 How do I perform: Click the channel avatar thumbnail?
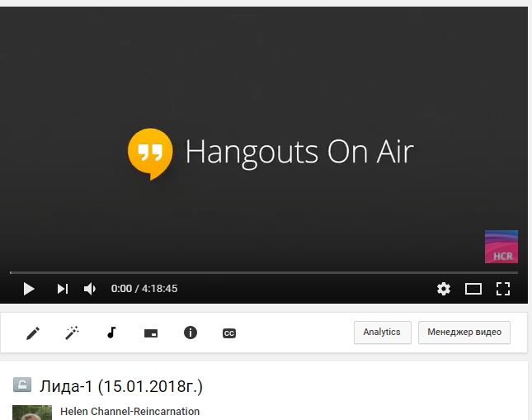[32, 413]
